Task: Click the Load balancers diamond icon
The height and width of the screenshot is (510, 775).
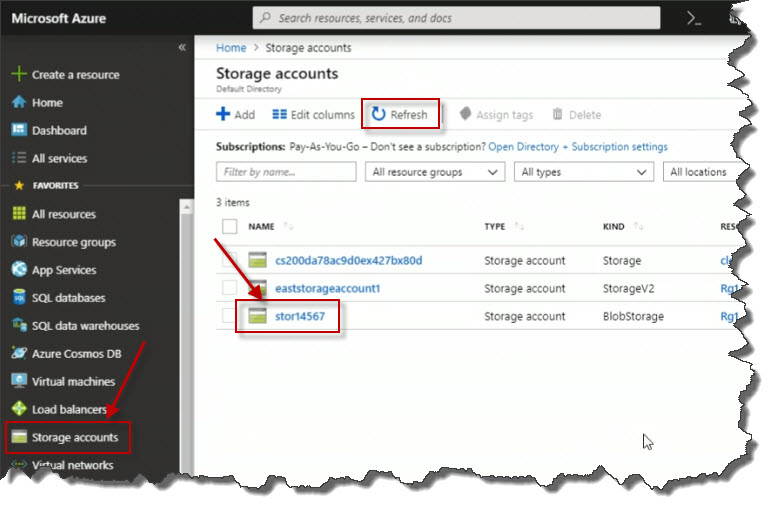Action: coord(19,409)
